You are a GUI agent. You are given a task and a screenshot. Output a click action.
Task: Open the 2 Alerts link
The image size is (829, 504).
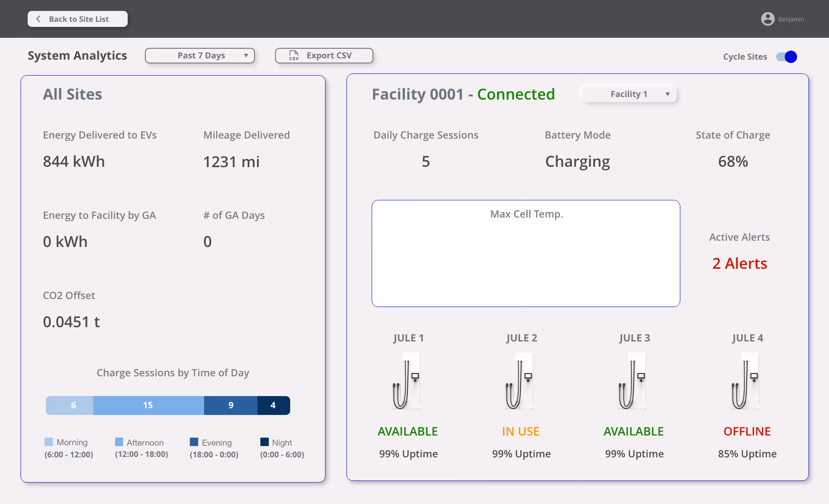coord(740,263)
